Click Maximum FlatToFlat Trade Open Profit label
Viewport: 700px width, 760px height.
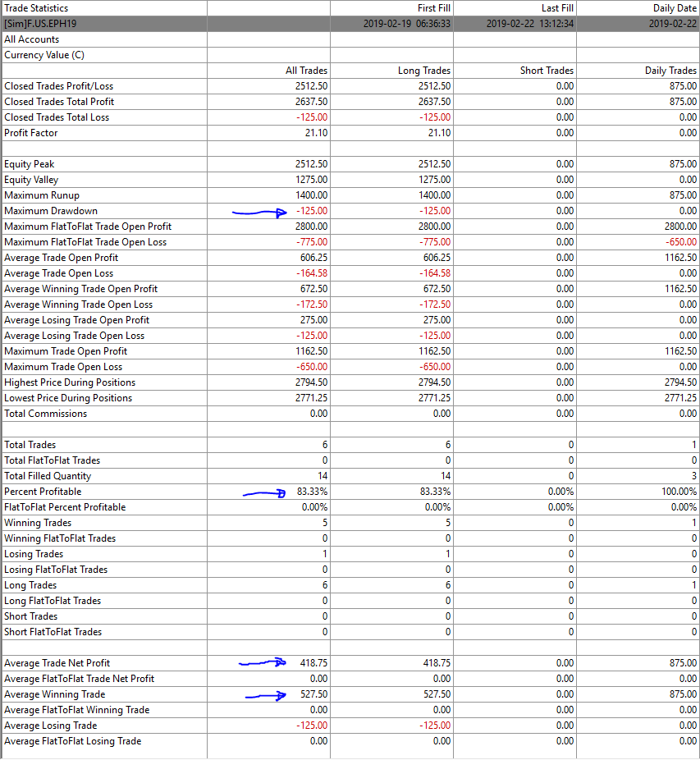pos(88,227)
